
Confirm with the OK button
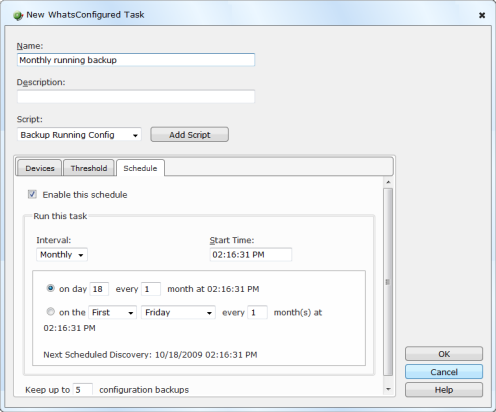444,354
